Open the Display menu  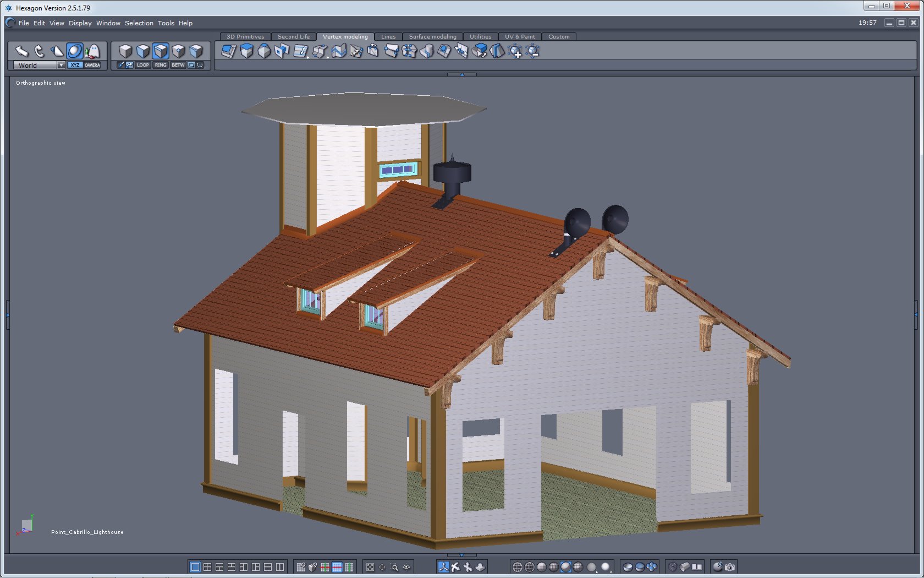coord(80,23)
